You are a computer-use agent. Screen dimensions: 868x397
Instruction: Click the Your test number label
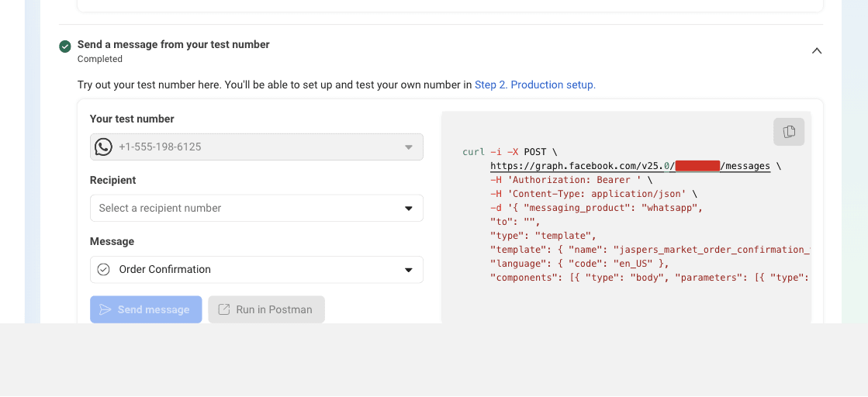pos(132,119)
